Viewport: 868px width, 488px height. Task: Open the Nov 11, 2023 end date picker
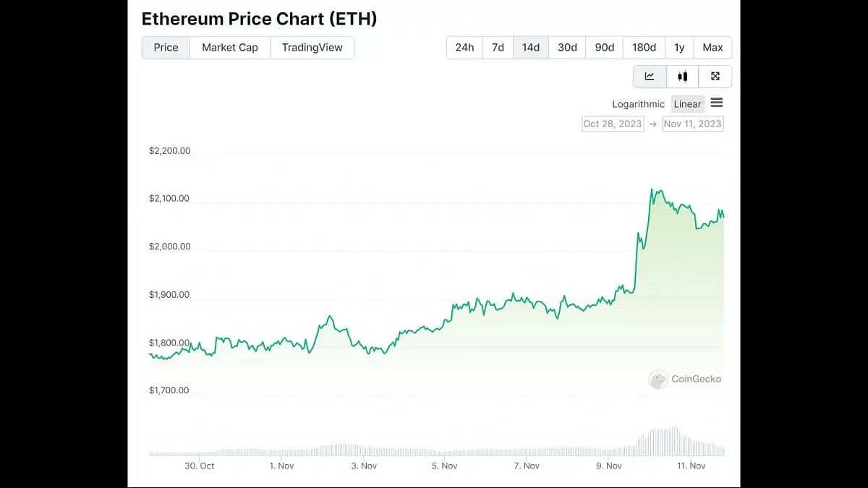pos(692,124)
